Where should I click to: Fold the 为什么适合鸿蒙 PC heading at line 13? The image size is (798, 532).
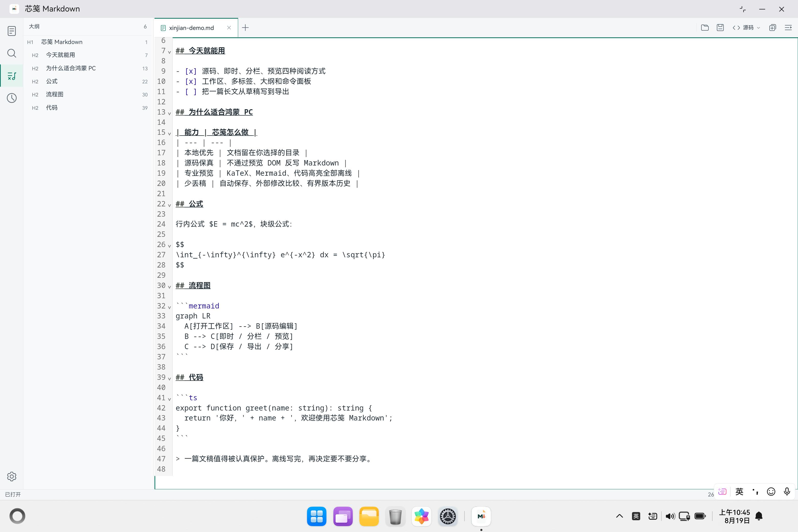coord(169,113)
